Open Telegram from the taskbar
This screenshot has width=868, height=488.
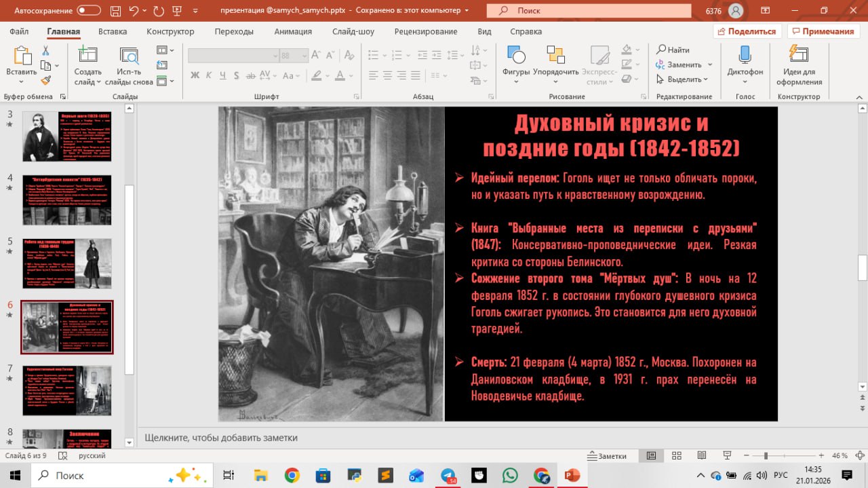(x=448, y=475)
